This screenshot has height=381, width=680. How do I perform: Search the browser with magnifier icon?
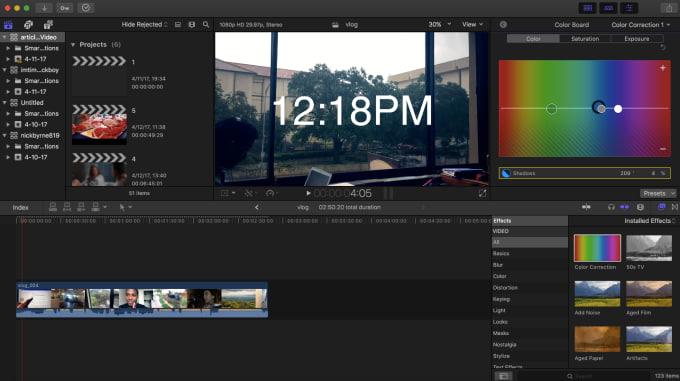click(x=206, y=25)
